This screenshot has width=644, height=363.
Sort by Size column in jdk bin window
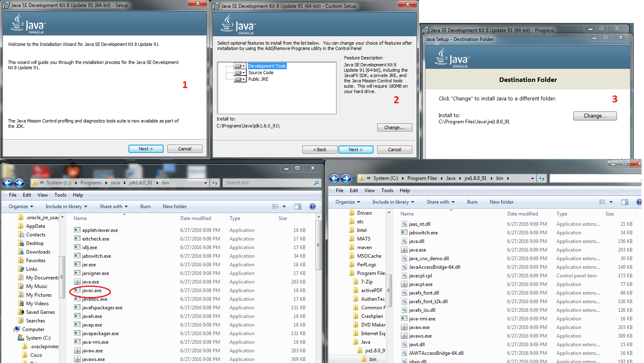(283, 218)
